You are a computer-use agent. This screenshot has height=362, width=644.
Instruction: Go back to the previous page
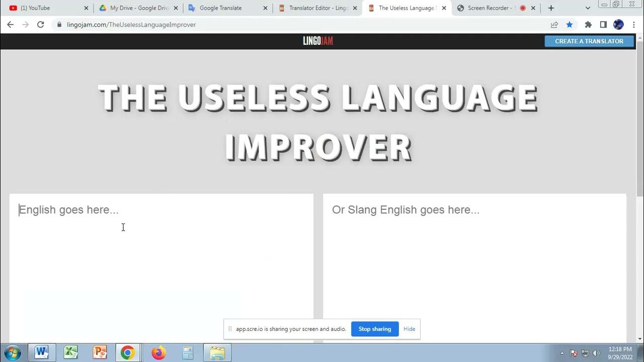(11, 25)
